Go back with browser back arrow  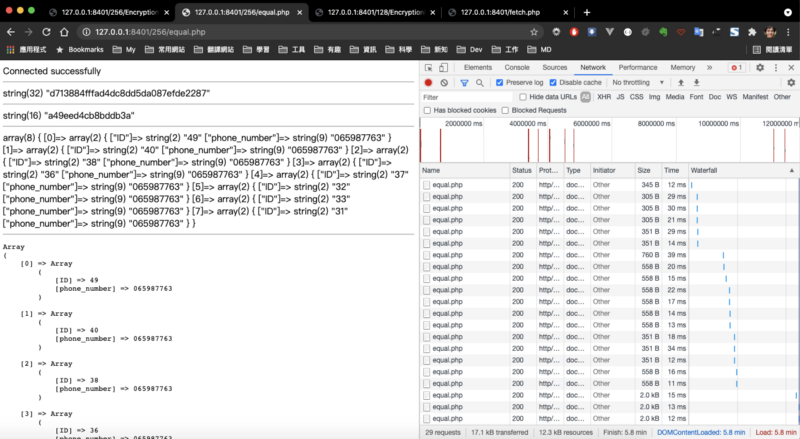(x=11, y=32)
